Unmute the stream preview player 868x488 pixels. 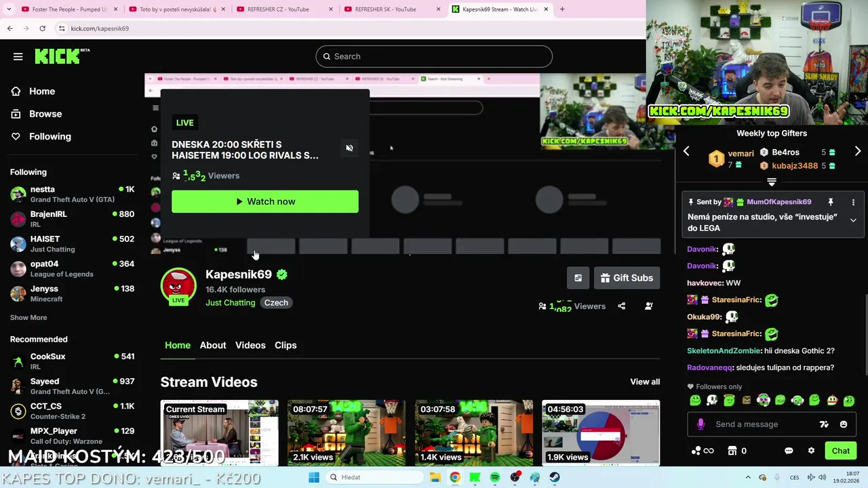349,148
